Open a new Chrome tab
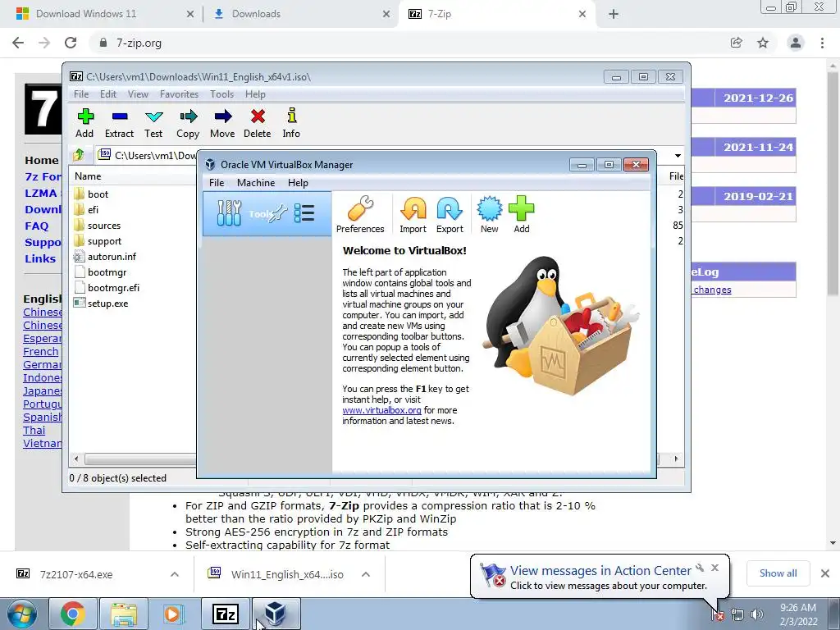This screenshot has height=630, width=840. pos(614,14)
